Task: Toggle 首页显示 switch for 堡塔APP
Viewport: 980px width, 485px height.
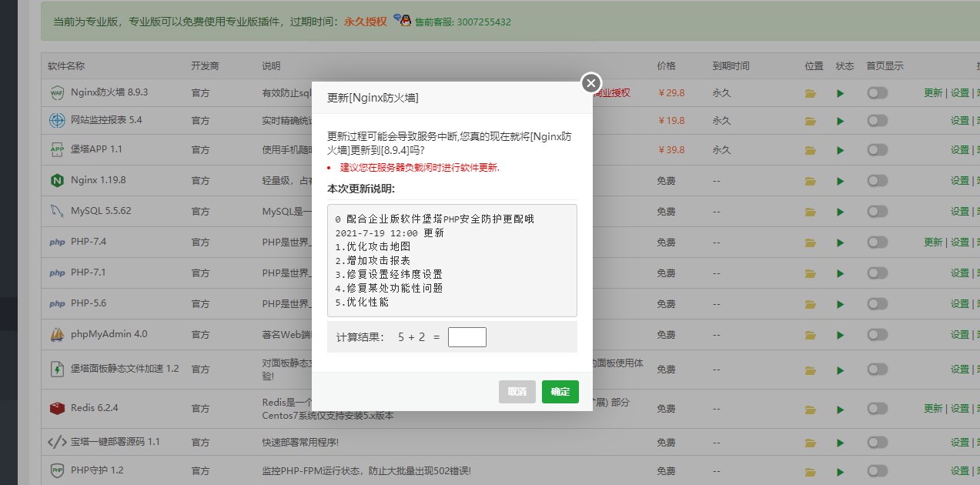Action: (x=877, y=149)
